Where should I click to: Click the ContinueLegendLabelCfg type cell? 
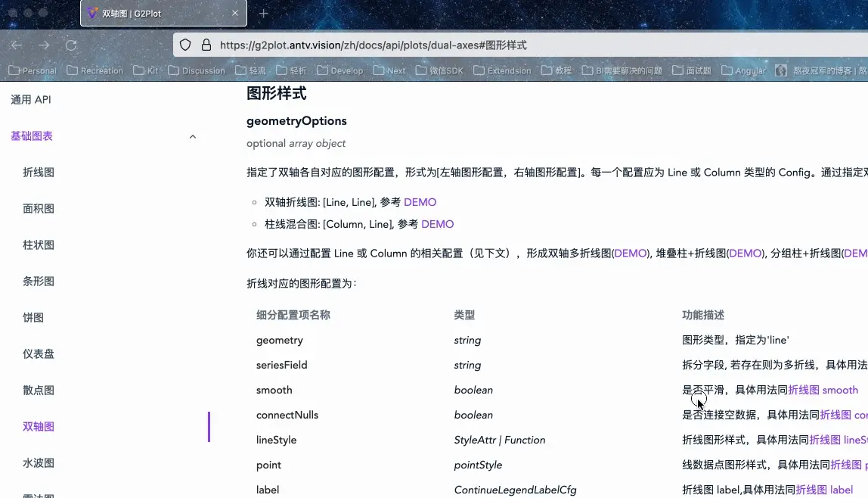pos(516,490)
